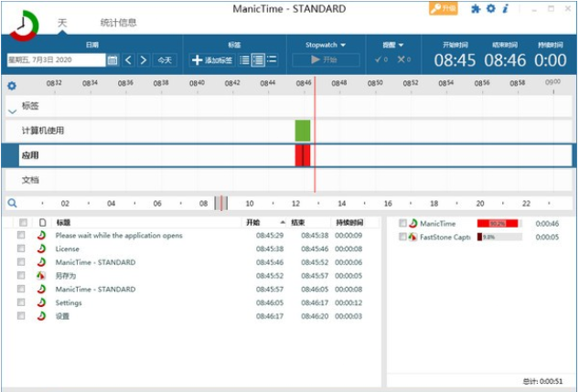The width and height of the screenshot is (579, 392).
Task: Click the green computer usage block
Action: click(303, 131)
